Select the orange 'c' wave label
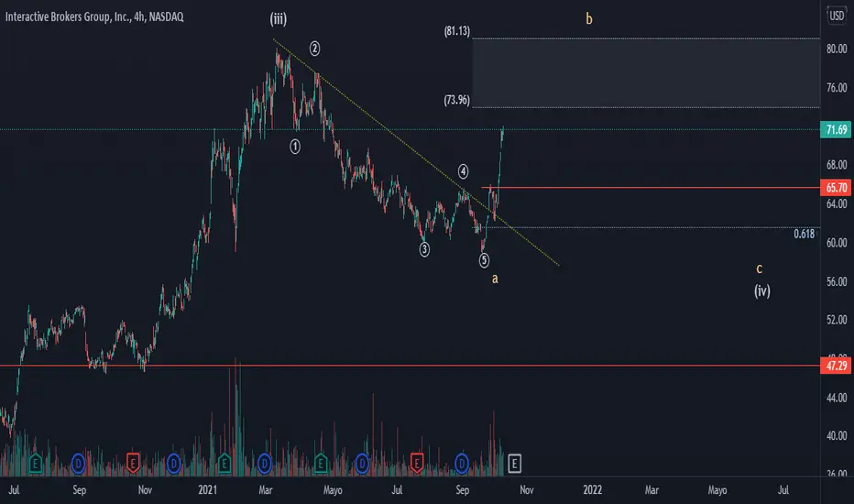The image size is (854, 504). (759, 268)
